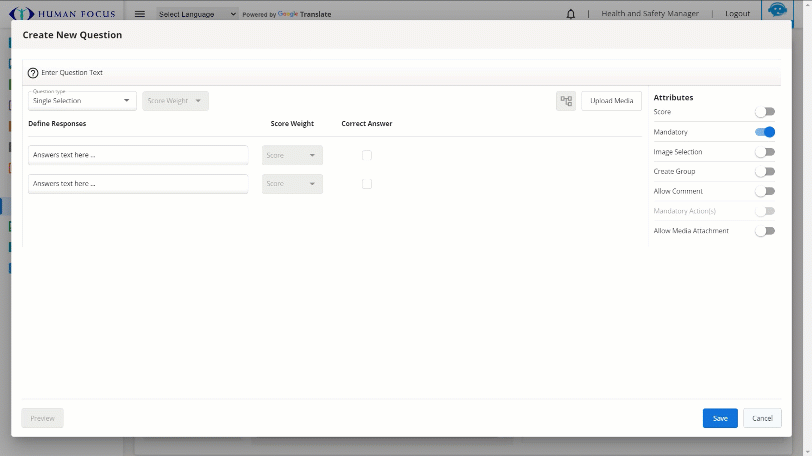Open the Question type dropdown
812x456 pixels.
click(83, 101)
